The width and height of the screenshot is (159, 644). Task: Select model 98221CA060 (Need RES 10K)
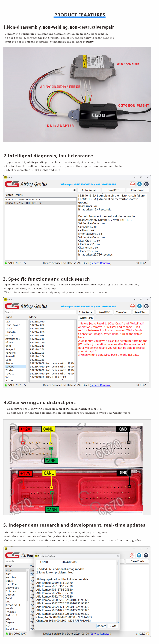[x=48, y=377]
